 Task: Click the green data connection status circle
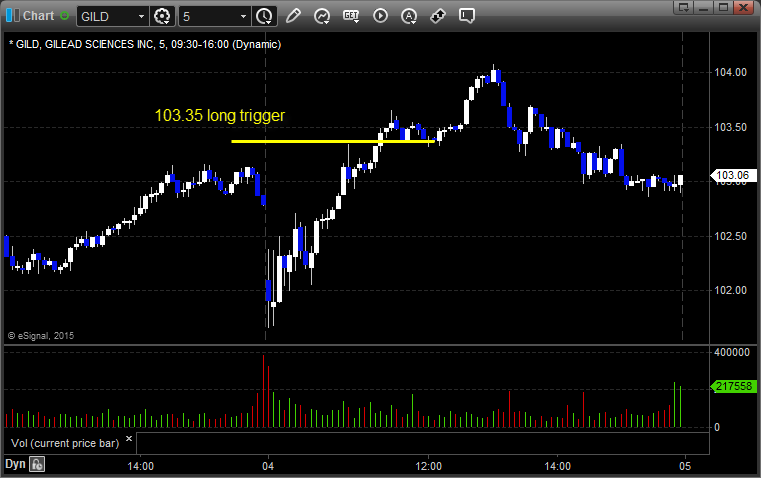click(x=65, y=16)
